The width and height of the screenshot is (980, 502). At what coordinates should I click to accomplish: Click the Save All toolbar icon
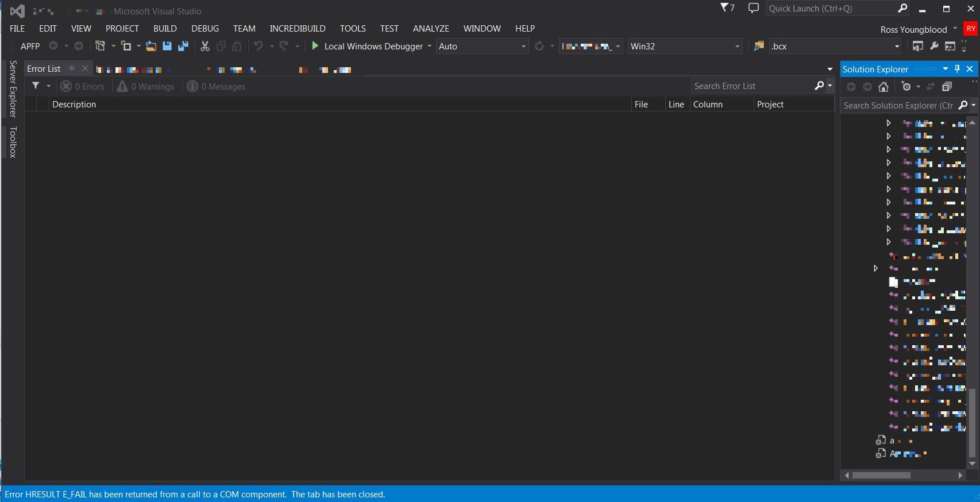pos(183,46)
